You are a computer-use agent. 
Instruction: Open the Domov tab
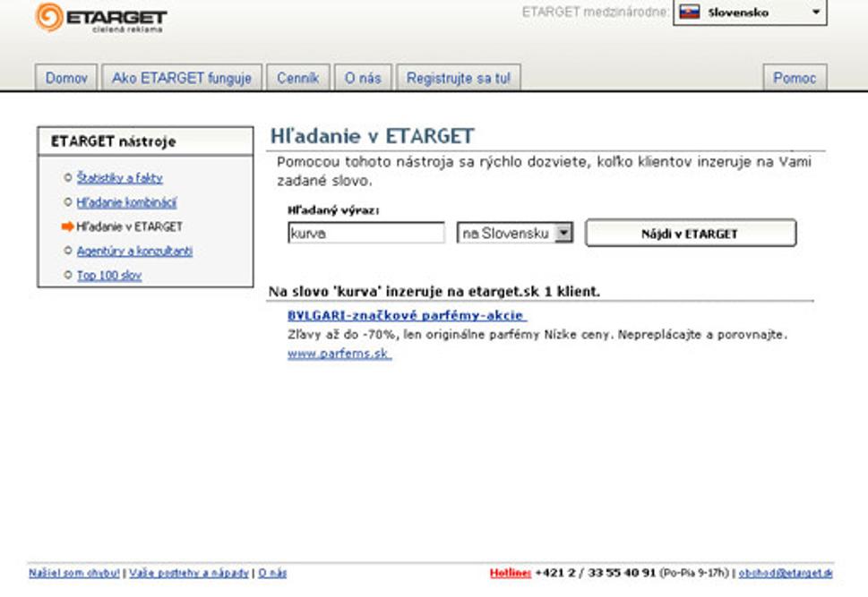tap(66, 78)
